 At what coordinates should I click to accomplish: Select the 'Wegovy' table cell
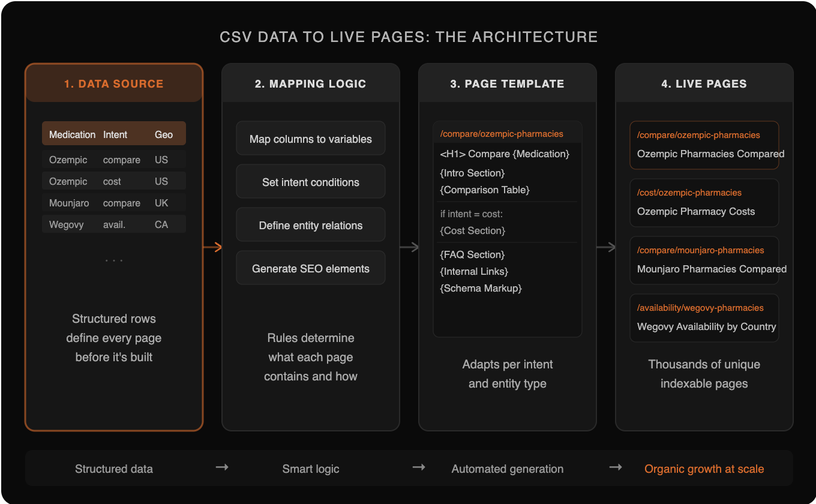pyautogui.click(x=66, y=224)
